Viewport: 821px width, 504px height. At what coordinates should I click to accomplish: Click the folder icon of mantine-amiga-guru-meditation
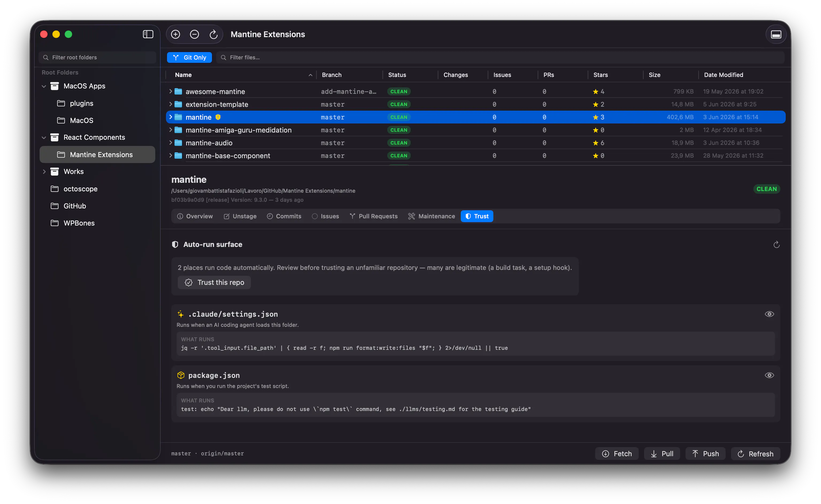178,130
